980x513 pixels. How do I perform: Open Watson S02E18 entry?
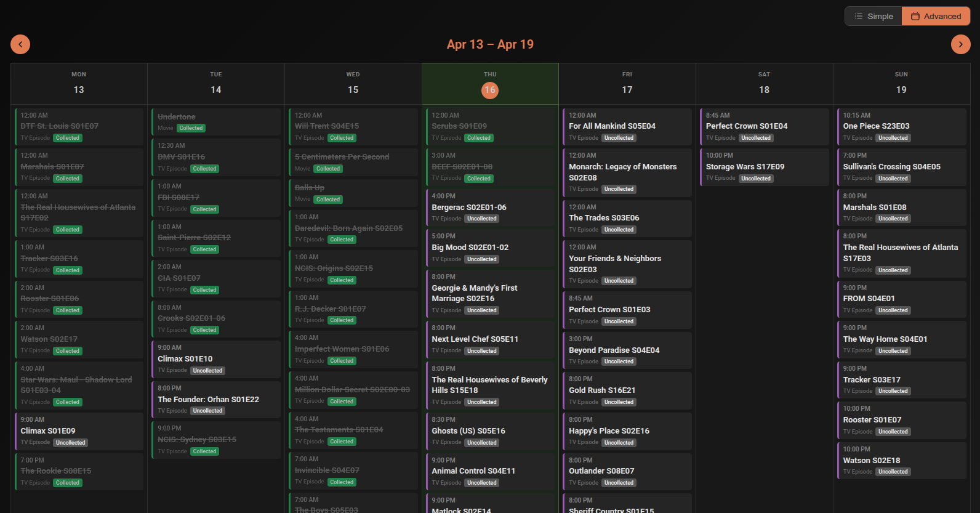902,461
